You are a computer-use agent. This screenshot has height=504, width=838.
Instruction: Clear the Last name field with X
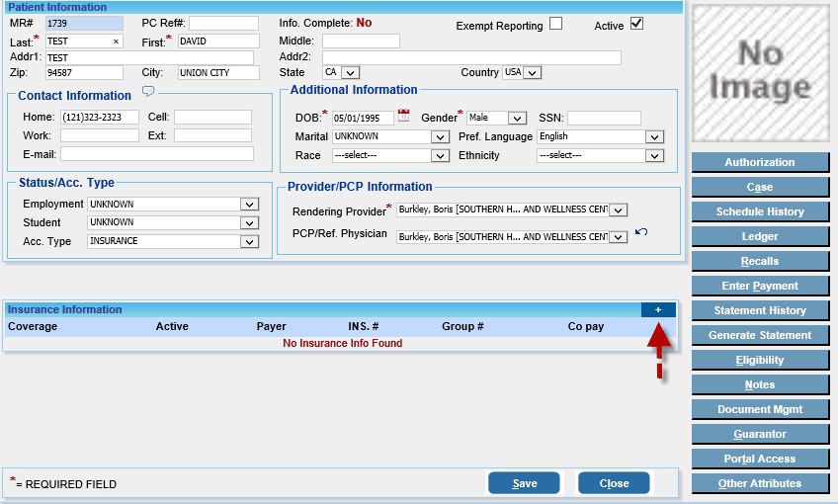[x=116, y=42]
